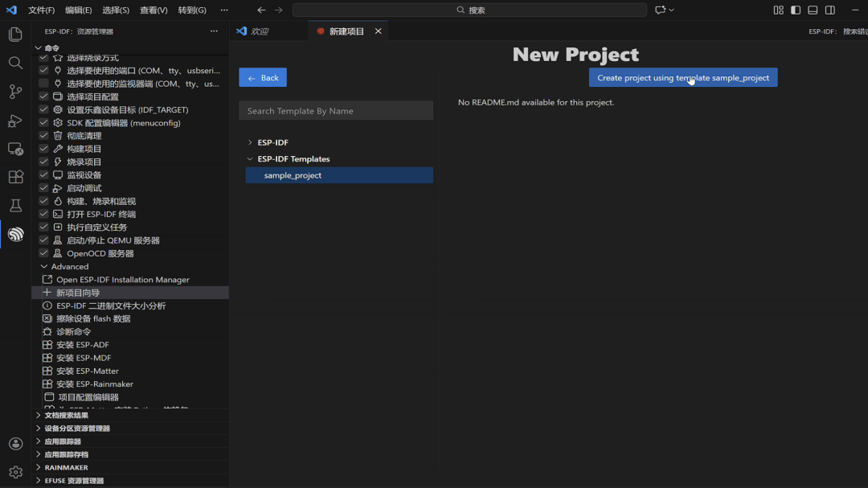
Task: Expand the 文档搜索结果 section
Action: pyautogui.click(x=39, y=415)
